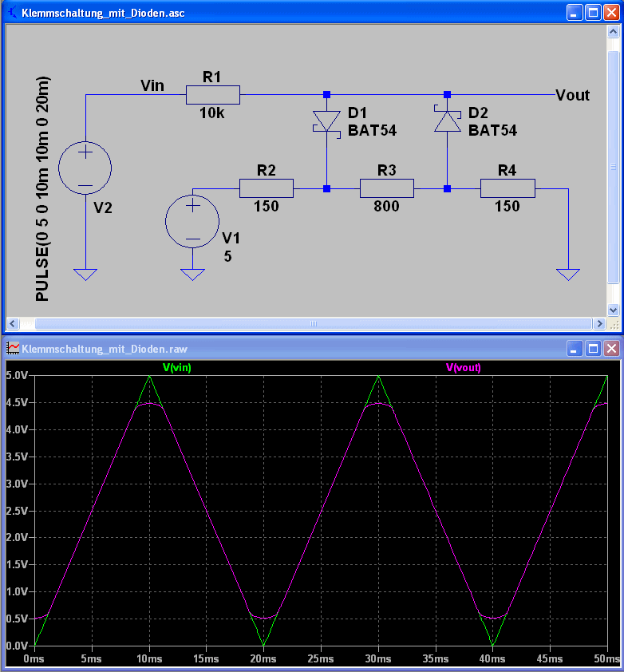Select resistor R3 800

[x=387, y=188]
